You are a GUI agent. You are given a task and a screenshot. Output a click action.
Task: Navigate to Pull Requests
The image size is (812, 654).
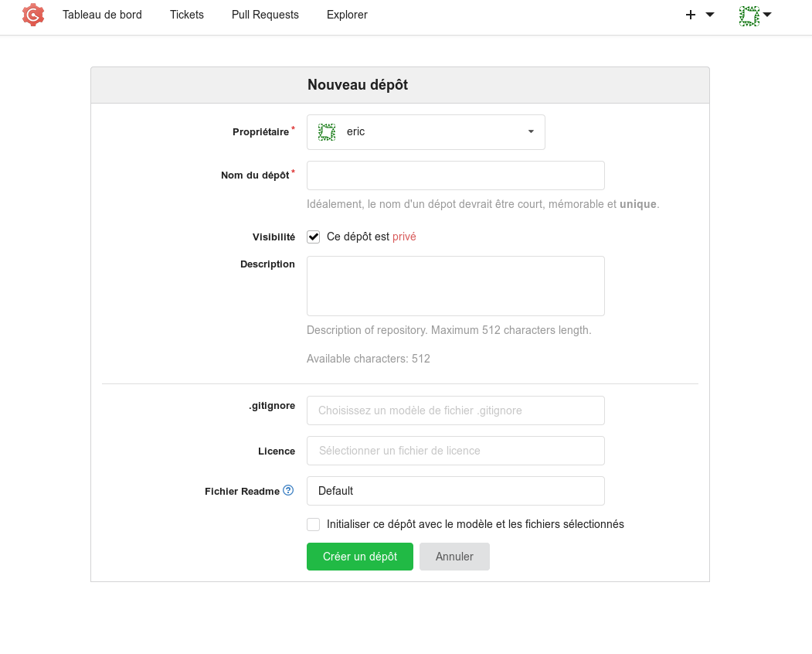[265, 15]
